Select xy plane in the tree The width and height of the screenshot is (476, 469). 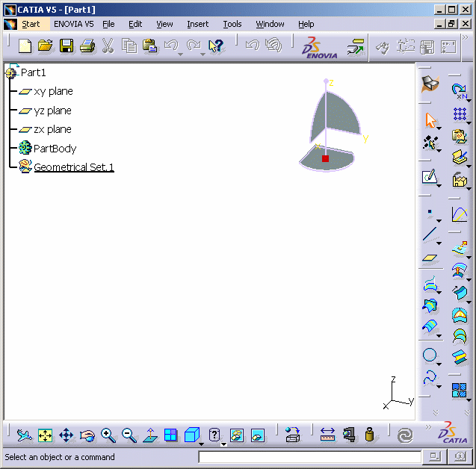(53, 91)
